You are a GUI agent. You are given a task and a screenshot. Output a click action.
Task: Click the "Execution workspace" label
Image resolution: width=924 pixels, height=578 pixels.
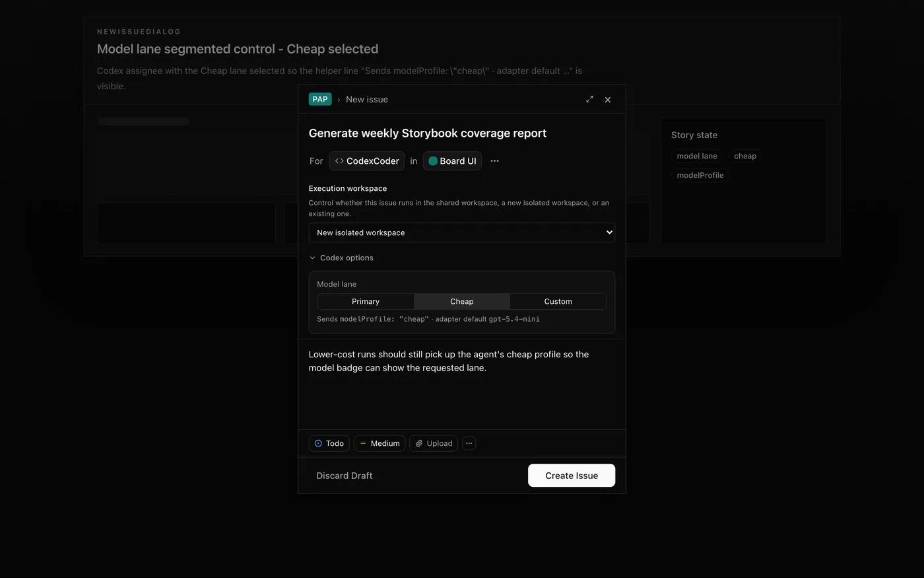click(348, 188)
